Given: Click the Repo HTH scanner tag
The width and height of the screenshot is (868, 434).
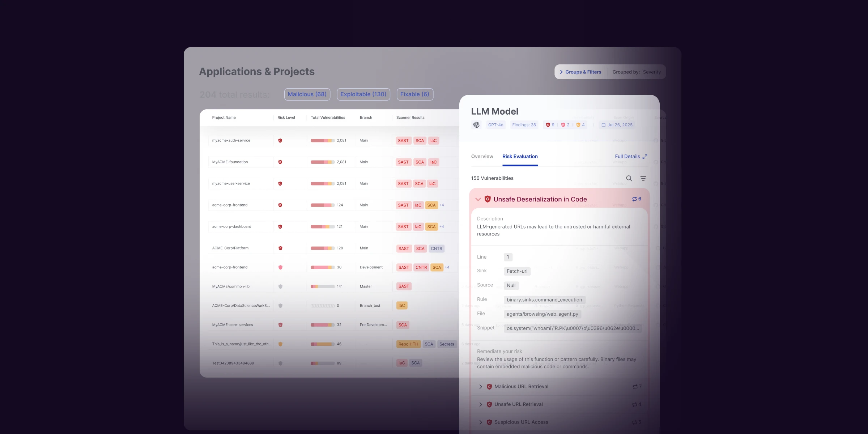Looking at the screenshot, I should (x=408, y=344).
